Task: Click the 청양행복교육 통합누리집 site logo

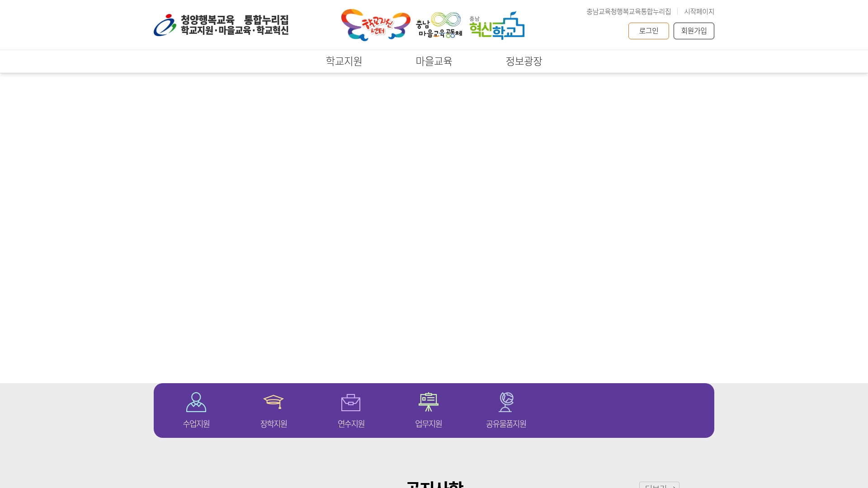Action: 221,25
